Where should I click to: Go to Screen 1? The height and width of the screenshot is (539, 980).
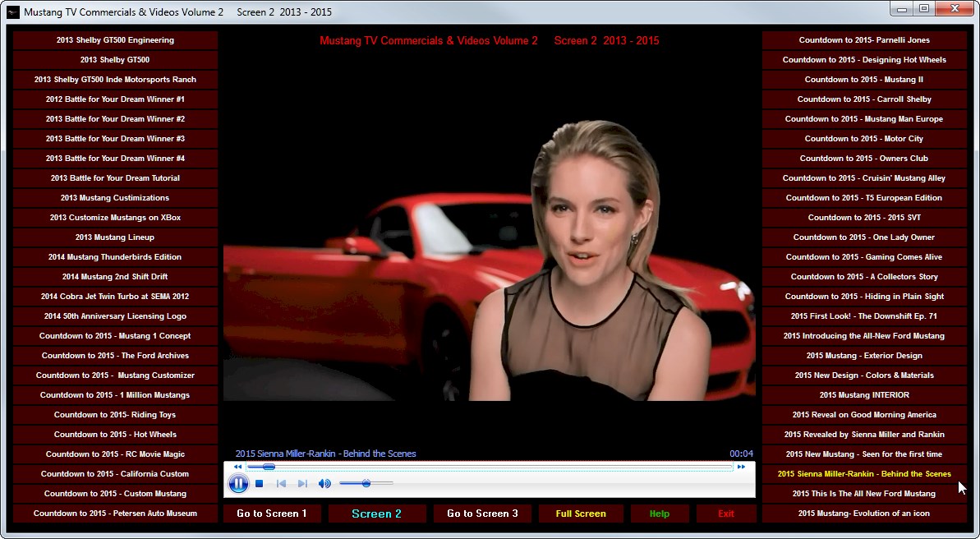(x=272, y=514)
